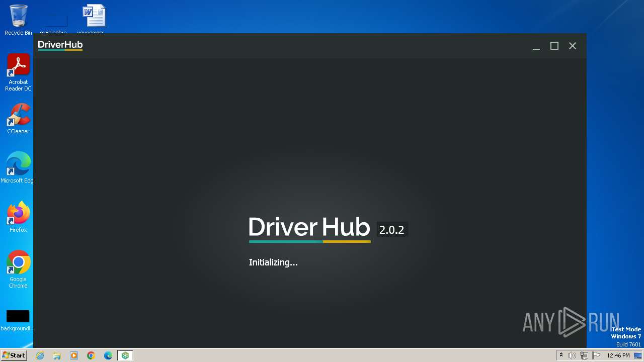Show hidden system tray icons
The width and height of the screenshot is (644, 362).
coord(561,355)
